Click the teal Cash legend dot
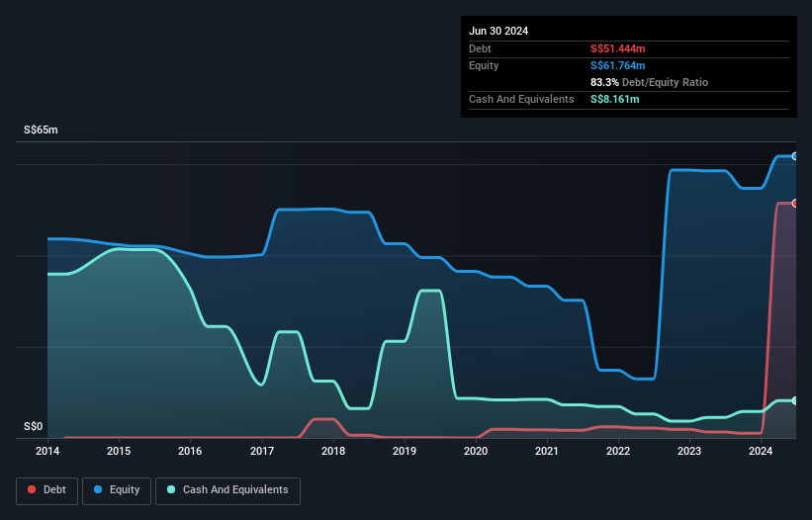Screen dimensions: 812x520 [x=171, y=489]
